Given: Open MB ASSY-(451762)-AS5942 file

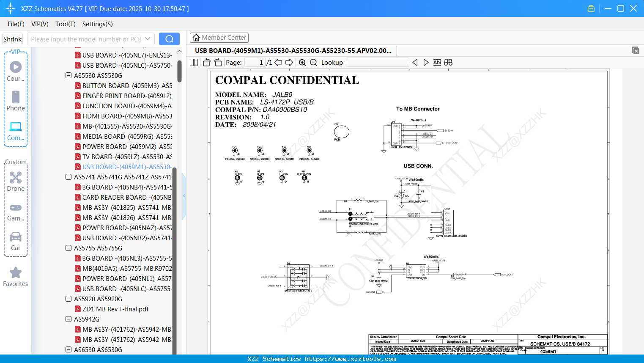Looking at the screenshot, I should [123, 340].
